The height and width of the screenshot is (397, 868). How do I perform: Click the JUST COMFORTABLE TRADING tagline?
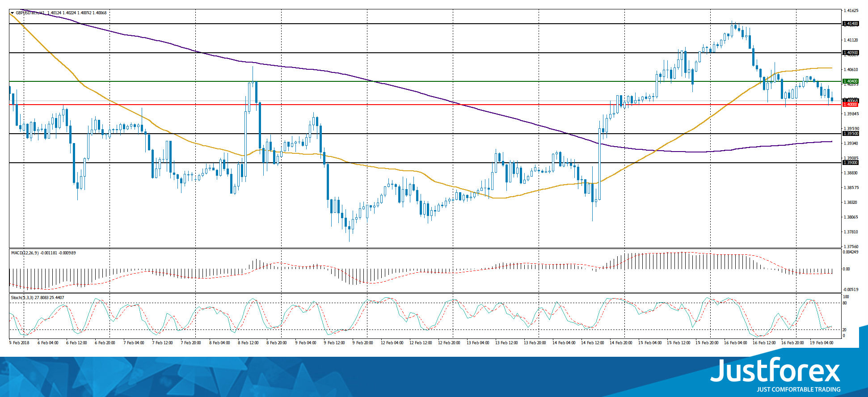click(x=798, y=389)
